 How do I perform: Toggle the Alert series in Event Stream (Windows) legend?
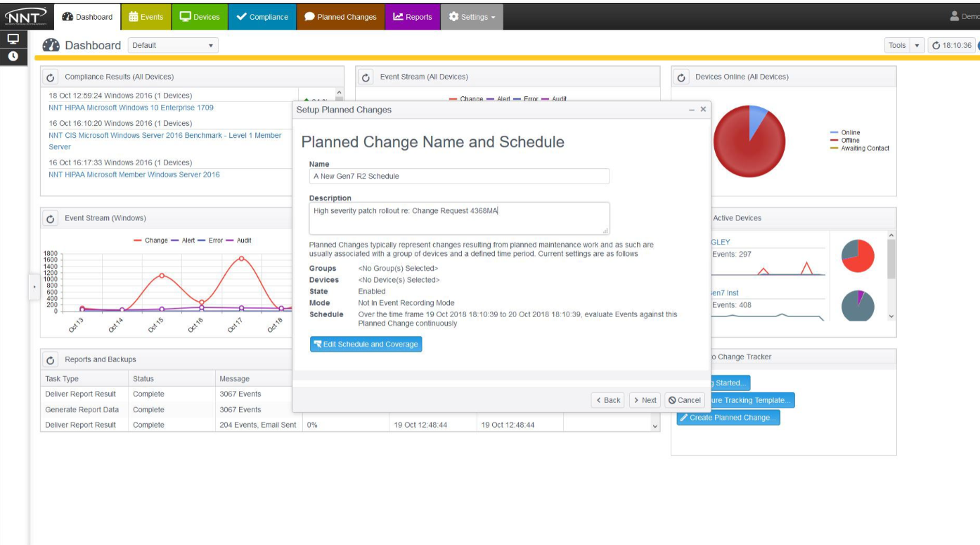tap(183, 241)
